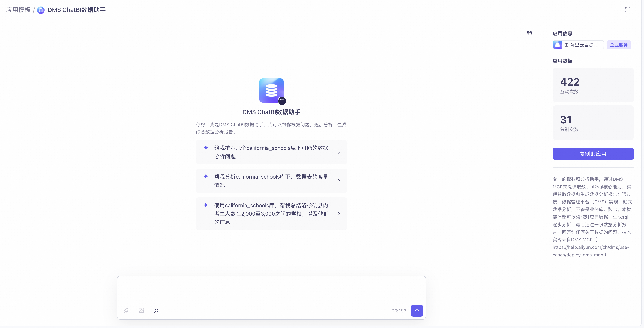Click the image upload icon
Screen dimensions: 644x328
[141, 310]
